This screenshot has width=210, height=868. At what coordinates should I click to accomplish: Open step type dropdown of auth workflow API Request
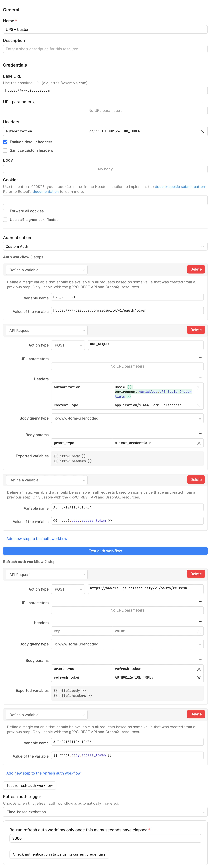coord(47,331)
